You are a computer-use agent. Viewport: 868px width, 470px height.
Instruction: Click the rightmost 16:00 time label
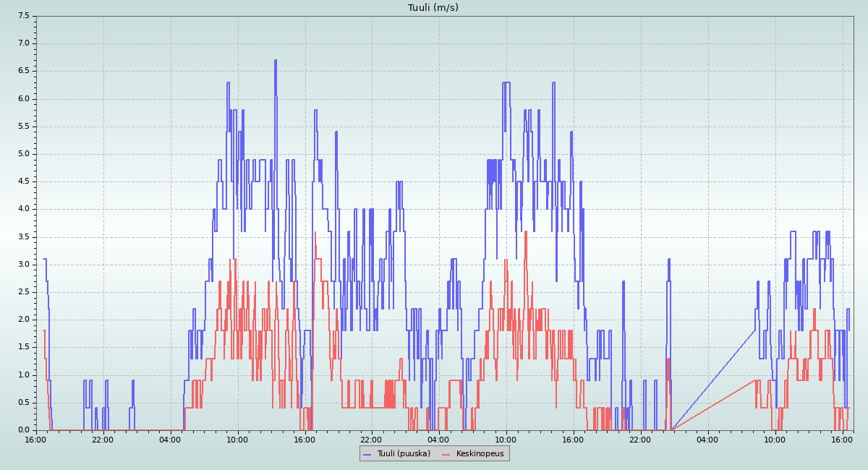click(842, 439)
